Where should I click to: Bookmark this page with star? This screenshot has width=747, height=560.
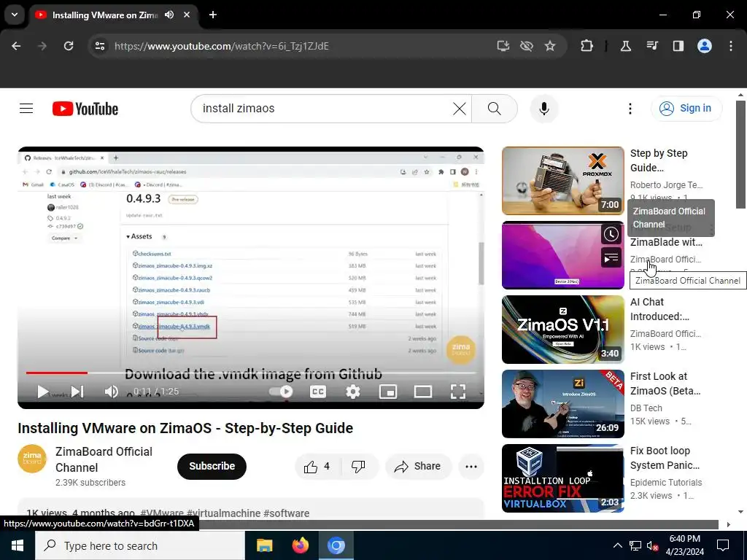(550, 46)
